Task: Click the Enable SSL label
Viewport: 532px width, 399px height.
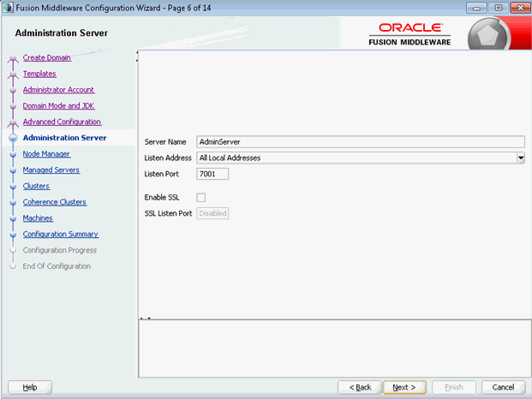Action: tap(162, 197)
